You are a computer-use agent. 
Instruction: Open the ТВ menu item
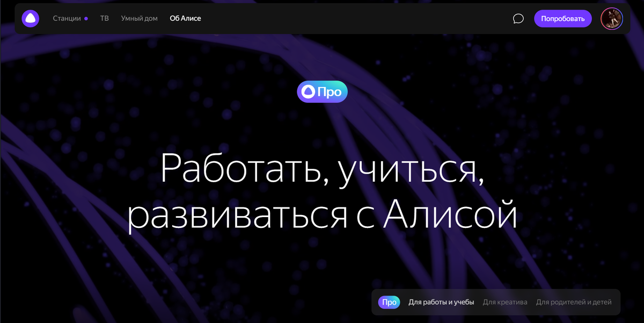(x=105, y=18)
